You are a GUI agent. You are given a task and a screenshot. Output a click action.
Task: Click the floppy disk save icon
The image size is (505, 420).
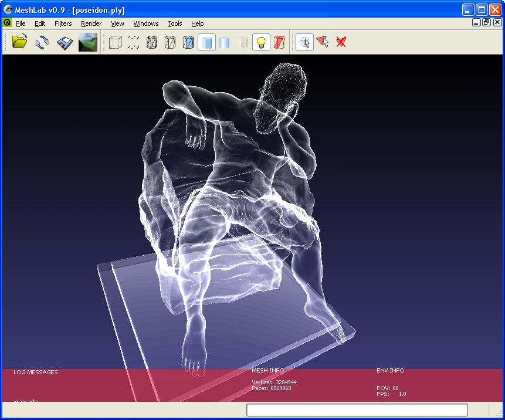(x=65, y=42)
